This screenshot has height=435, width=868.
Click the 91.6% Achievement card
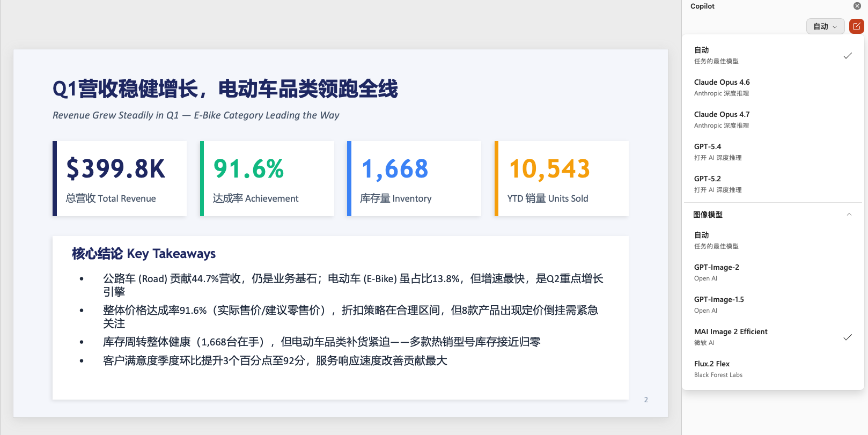[267, 179]
